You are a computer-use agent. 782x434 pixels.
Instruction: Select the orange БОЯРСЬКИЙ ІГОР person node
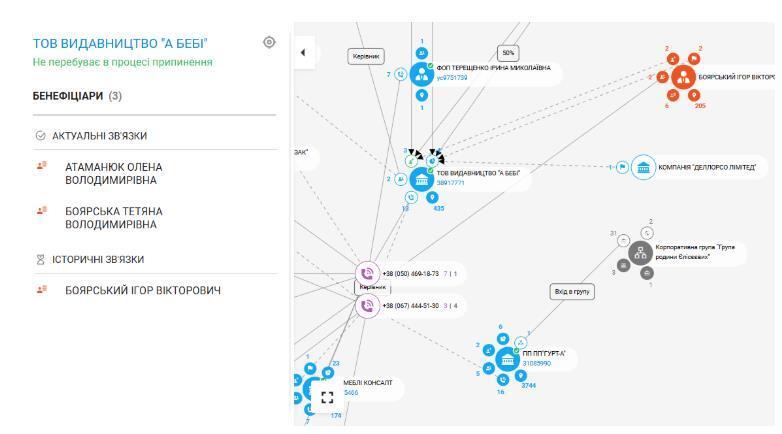683,77
